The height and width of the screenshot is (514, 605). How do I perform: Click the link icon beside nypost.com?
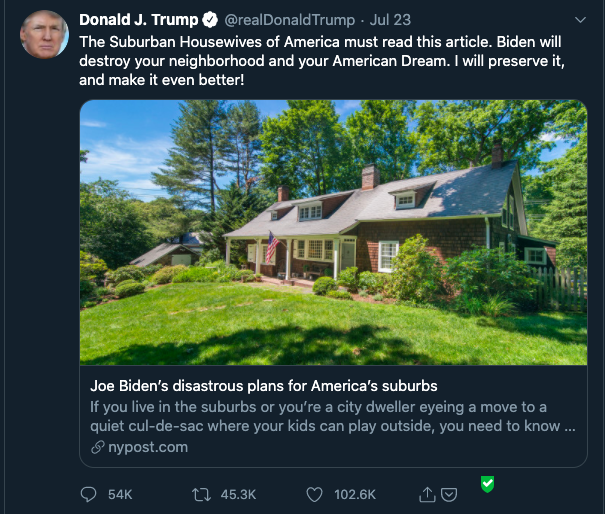click(96, 447)
